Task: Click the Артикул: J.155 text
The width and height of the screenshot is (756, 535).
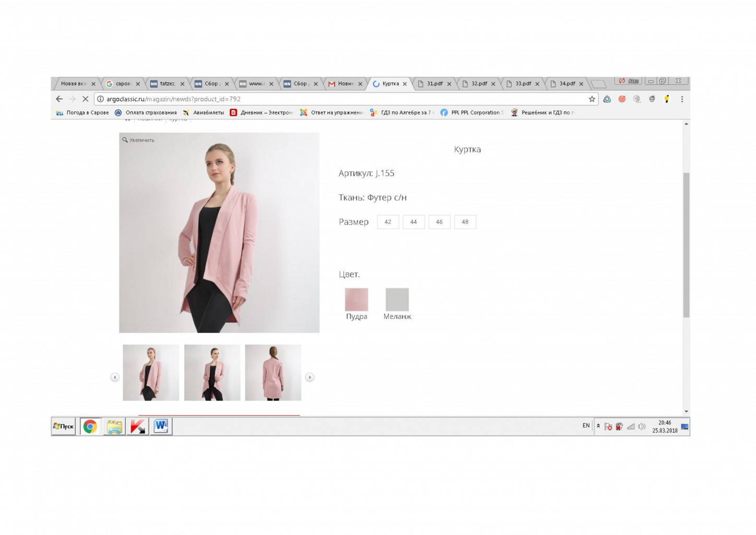Action: [x=367, y=173]
